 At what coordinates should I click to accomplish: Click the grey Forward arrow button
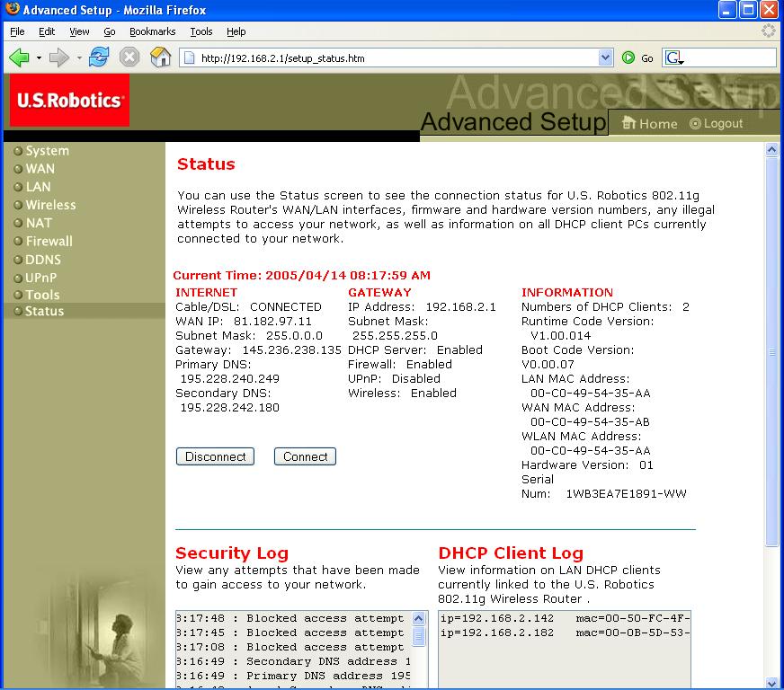(59, 58)
